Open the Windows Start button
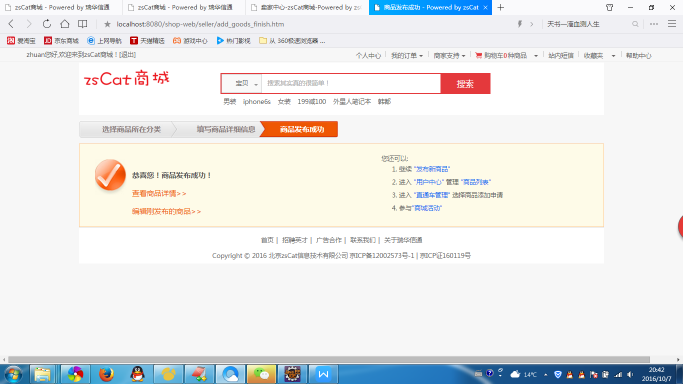 point(13,374)
